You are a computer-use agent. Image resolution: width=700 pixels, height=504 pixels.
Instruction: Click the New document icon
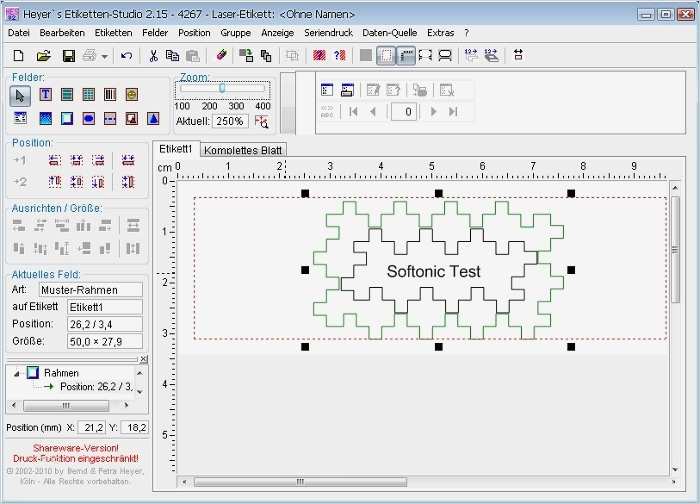click(18, 56)
